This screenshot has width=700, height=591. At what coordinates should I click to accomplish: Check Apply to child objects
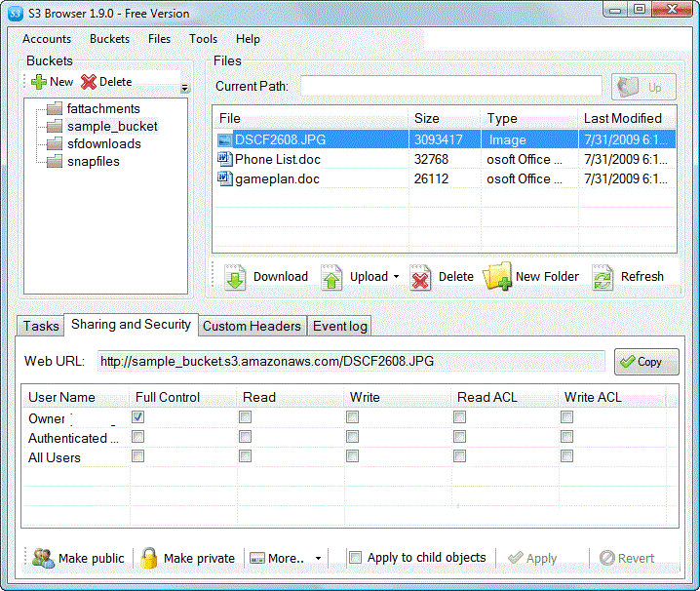coord(356,558)
